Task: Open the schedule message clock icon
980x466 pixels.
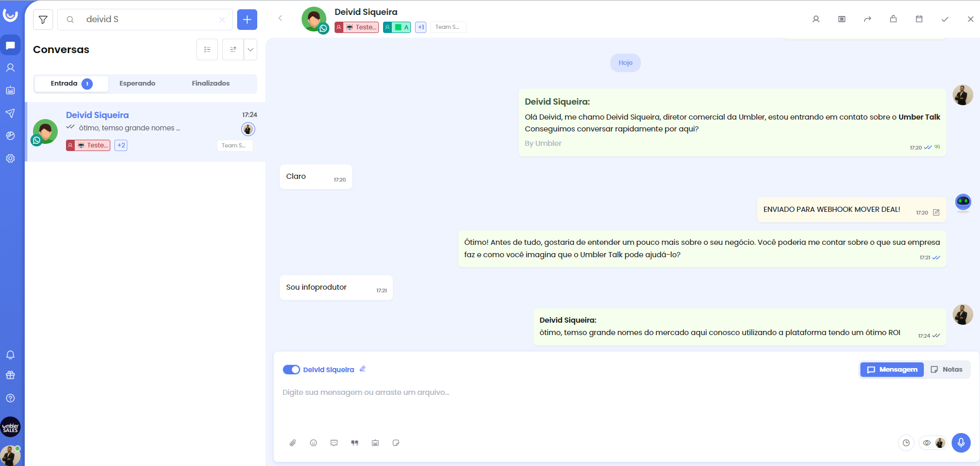Action: [906, 443]
